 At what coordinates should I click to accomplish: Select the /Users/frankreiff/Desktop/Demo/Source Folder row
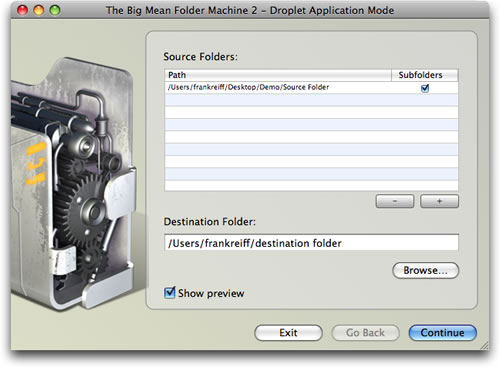311,88
